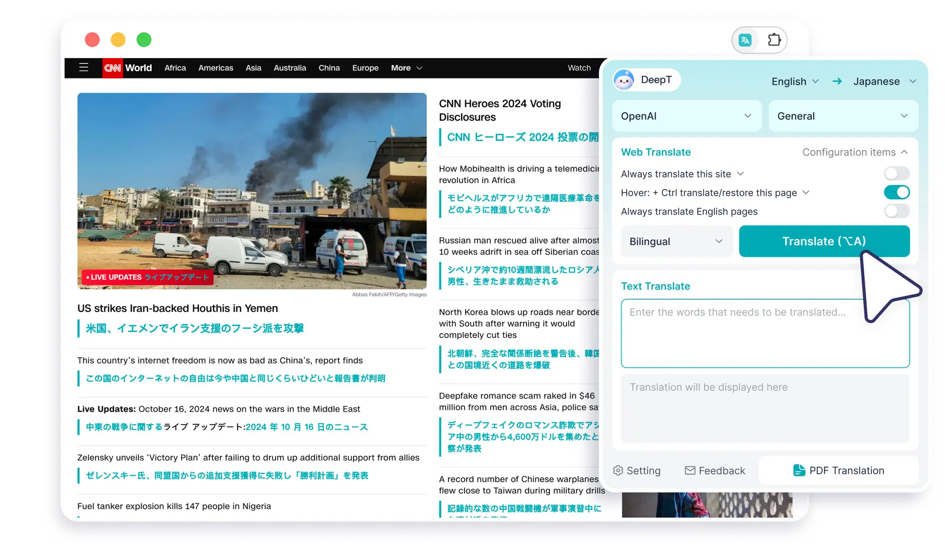Open Deepfake romance scam article
Viewport: 945px width, 560px height.
point(519,401)
